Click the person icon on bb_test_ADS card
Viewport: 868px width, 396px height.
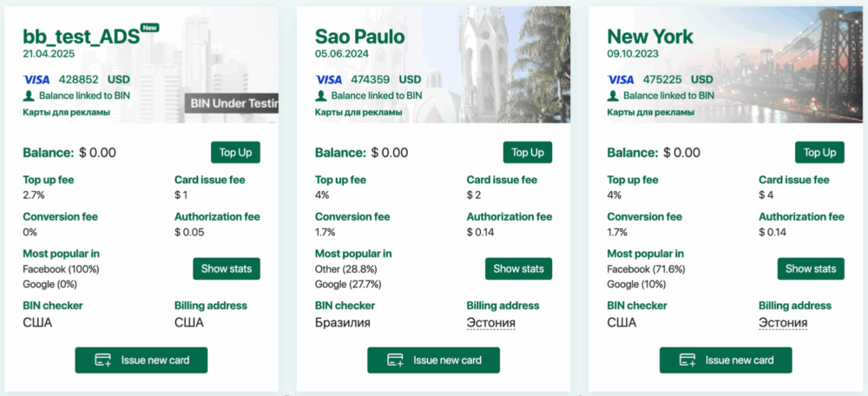(28, 96)
